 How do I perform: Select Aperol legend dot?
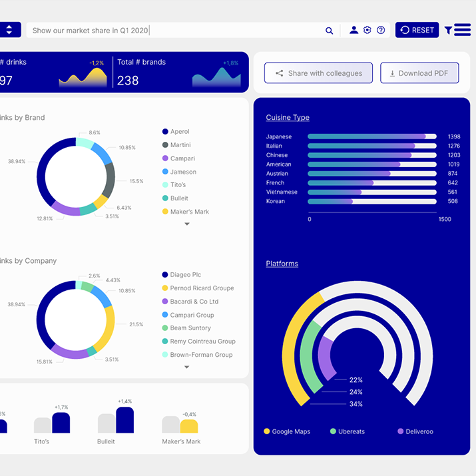tap(165, 131)
